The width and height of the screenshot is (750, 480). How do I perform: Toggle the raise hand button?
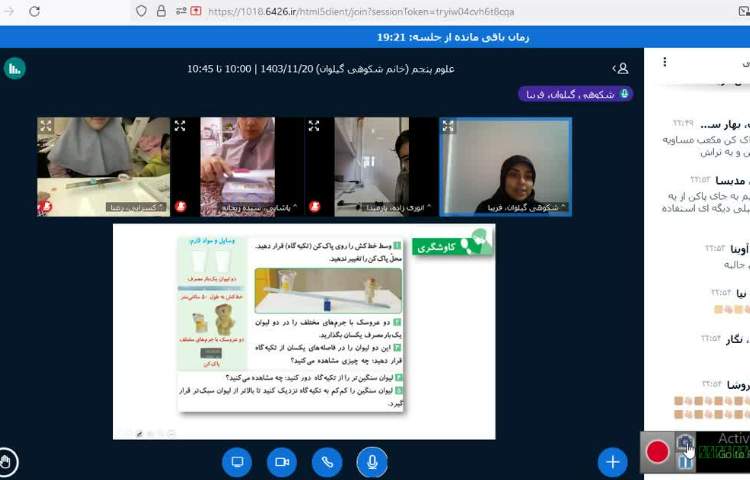pyautogui.click(x=6, y=462)
